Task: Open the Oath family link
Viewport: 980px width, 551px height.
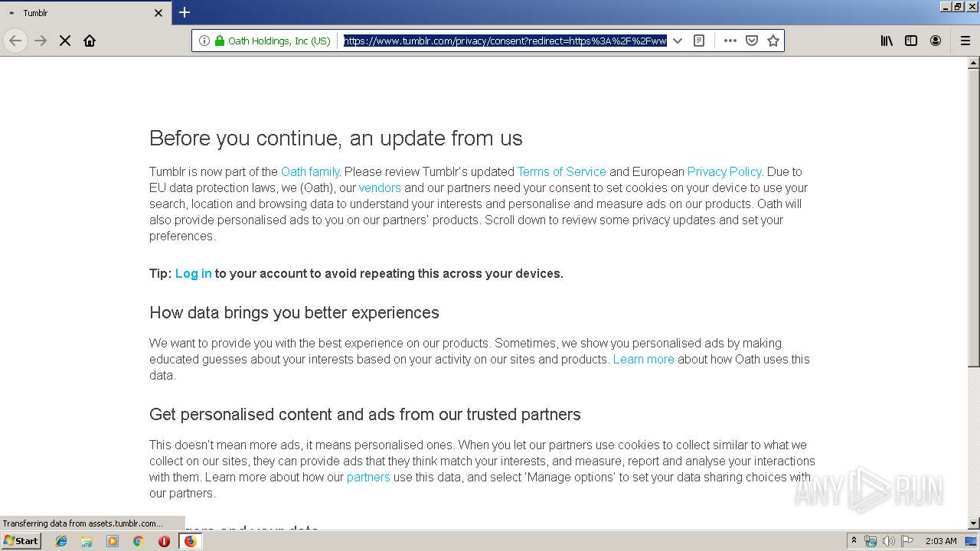Action: click(310, 171)
